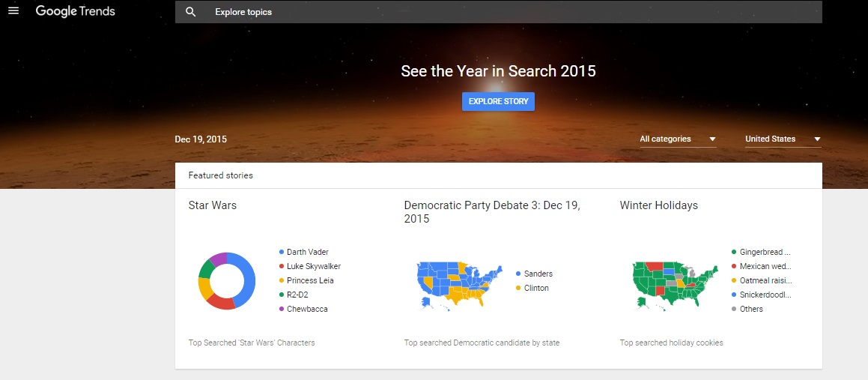Click the Featured stories header
The height and width of the screenshot is (380, 868).
(221, 175)
